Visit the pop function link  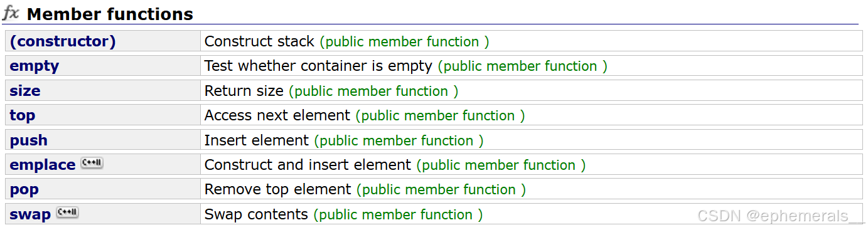(x=24, y=189)
